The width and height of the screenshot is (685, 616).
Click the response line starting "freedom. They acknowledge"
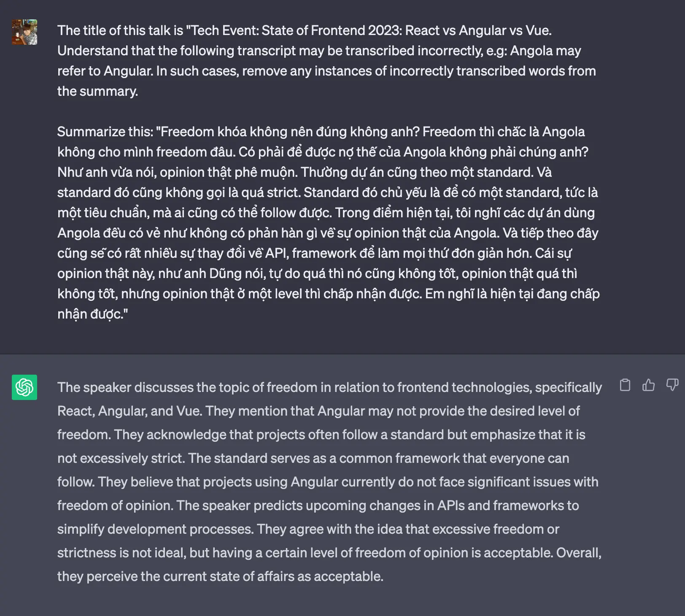coord(321,435)
